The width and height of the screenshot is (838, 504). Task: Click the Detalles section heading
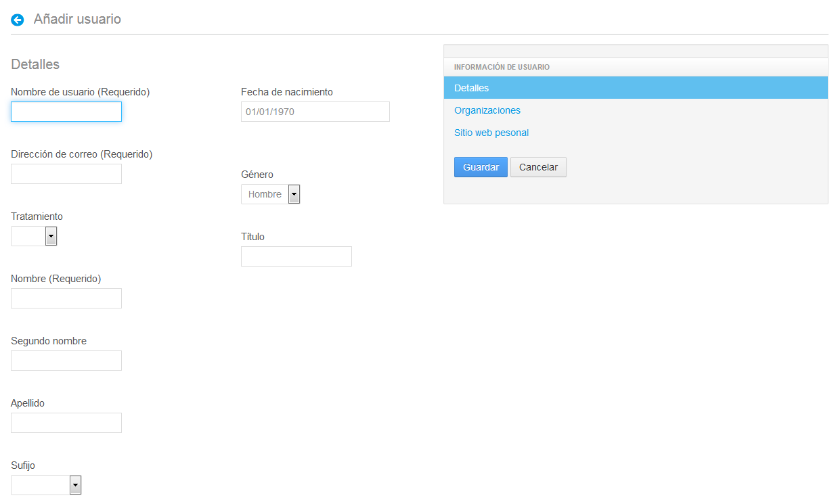click(x=35, y=64)
